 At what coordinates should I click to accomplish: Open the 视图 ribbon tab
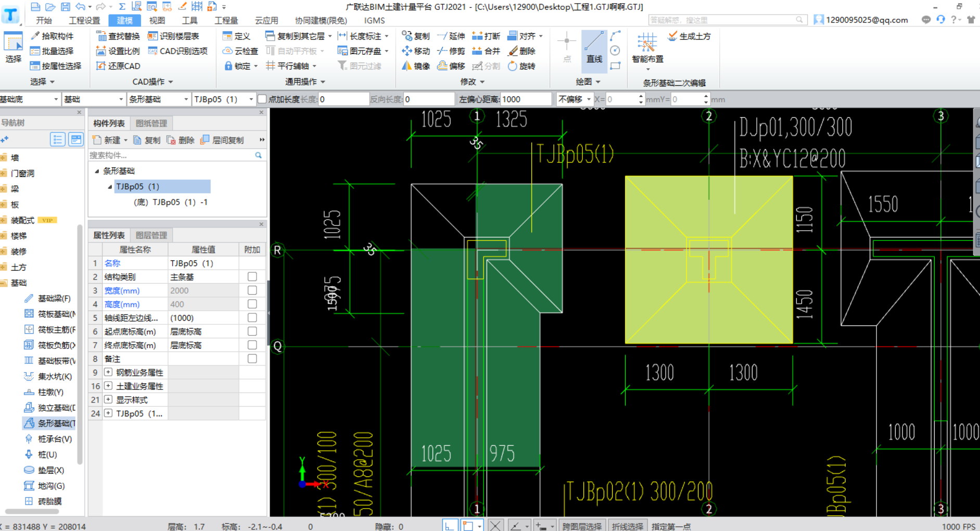click(x=157, y=20)
